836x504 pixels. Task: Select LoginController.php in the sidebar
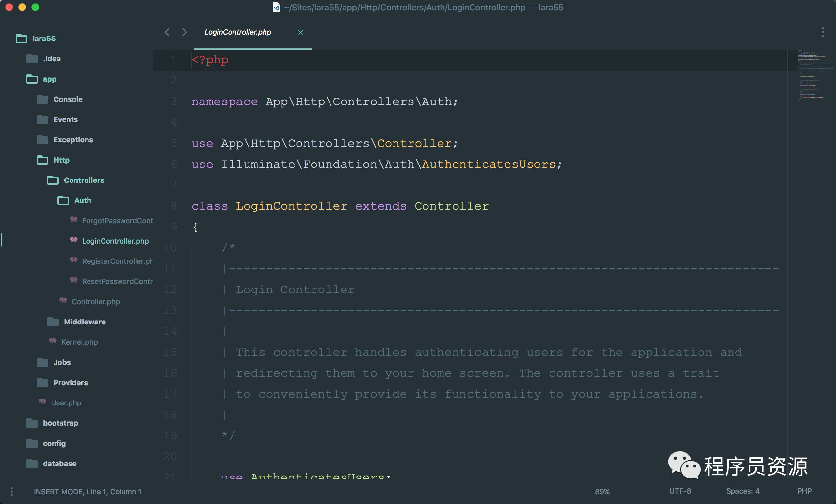(115, 241)
